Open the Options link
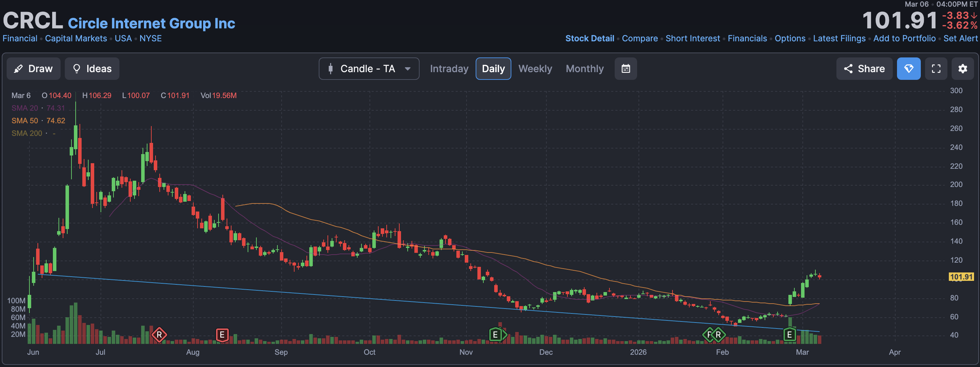This screenshot has width=980, height=367. (x=790, y=39)
